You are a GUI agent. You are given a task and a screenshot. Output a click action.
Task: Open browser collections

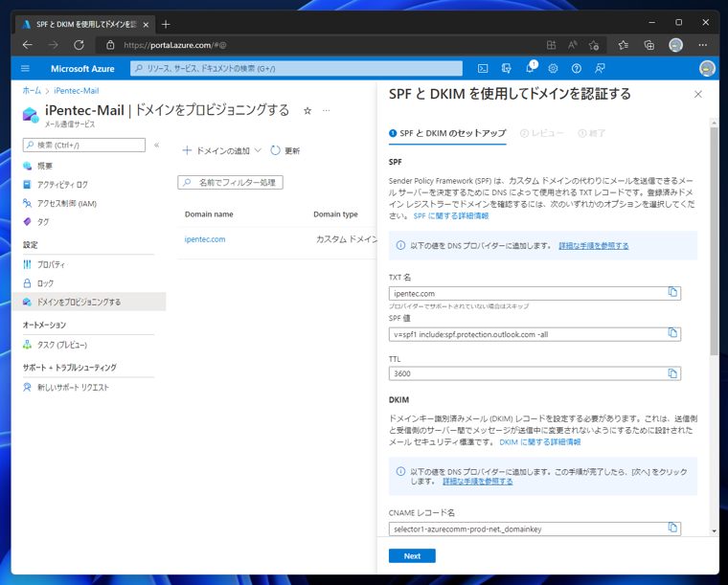(x=649, y=45)
